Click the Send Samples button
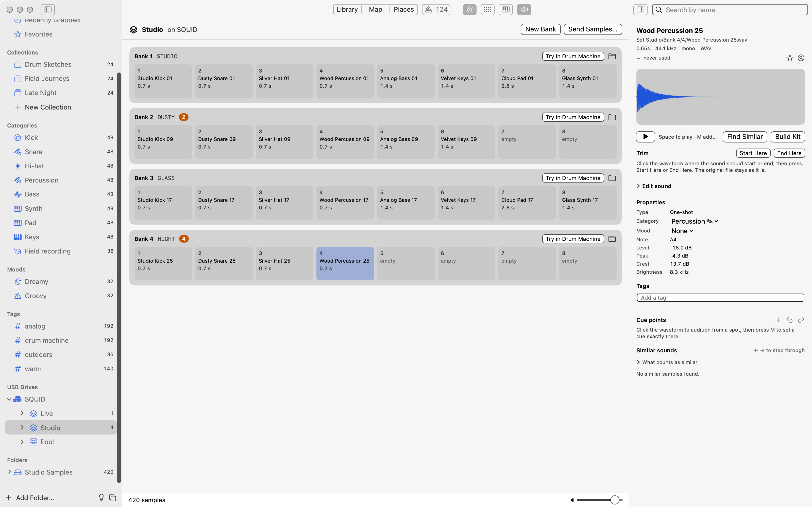This screenshot has width=812, height=507. coord(593,29)
